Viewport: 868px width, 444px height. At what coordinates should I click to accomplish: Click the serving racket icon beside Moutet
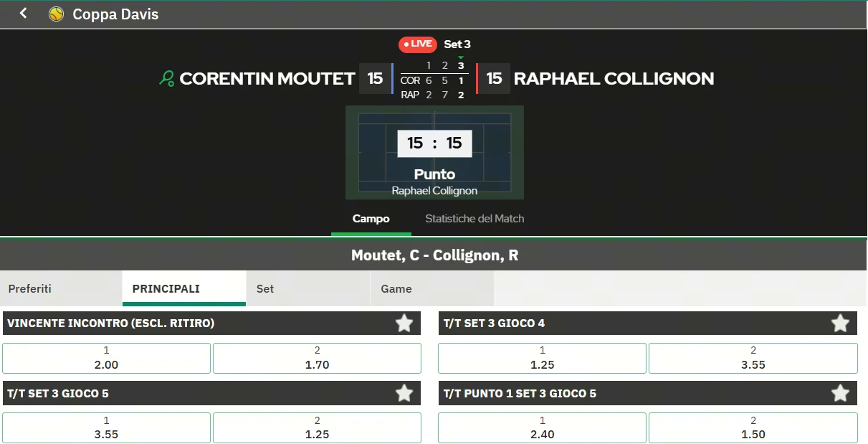point(167,78)
